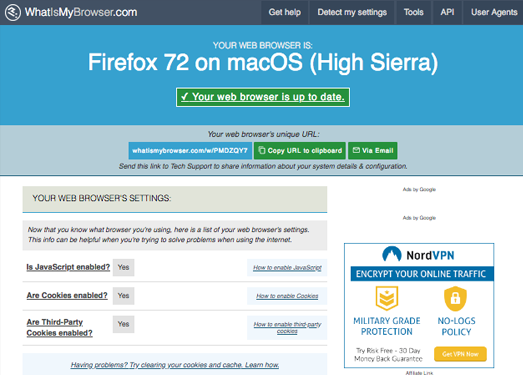
Task: Click the Cookies enabled 'Yes' value
Action: click(x=123, y=296)
